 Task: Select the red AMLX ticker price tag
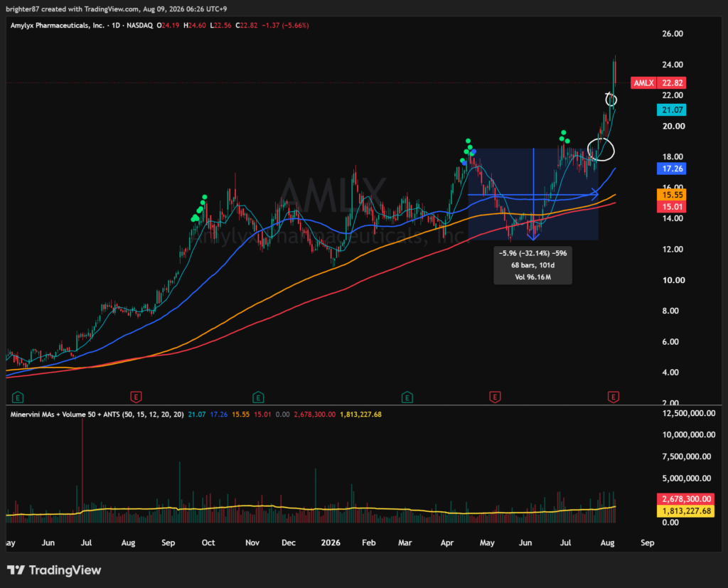click(658, 83)
